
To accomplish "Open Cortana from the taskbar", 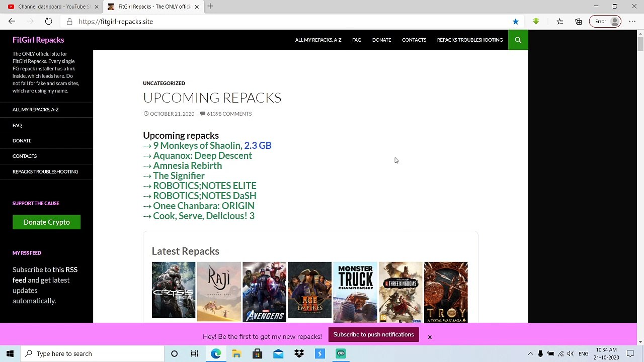I will click(x=174, y=353).
